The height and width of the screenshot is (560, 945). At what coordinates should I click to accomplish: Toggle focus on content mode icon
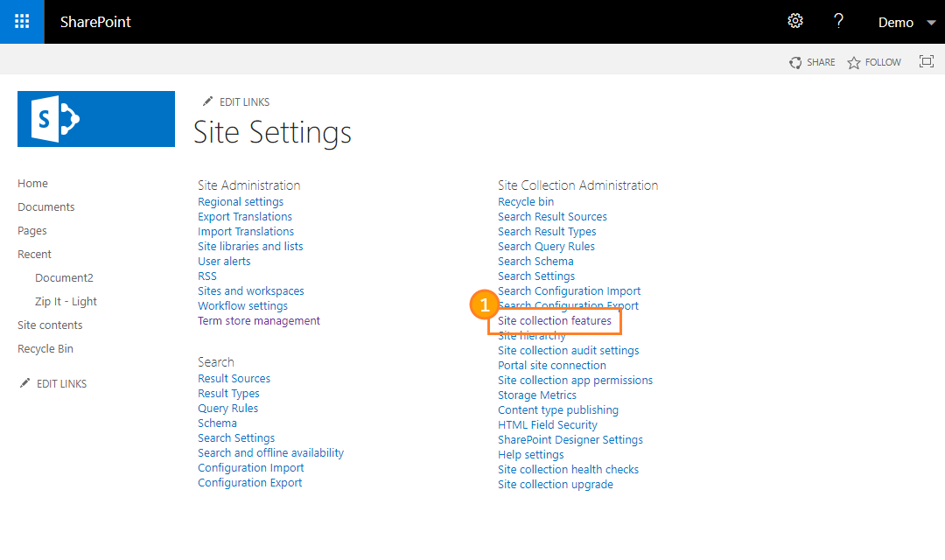coord(927,61)
